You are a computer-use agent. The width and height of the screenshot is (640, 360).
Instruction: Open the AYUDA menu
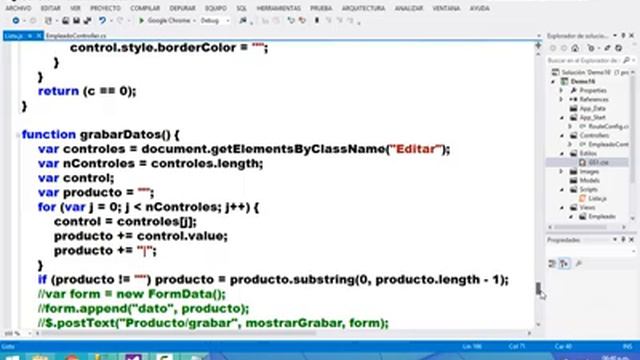(479, 8)
